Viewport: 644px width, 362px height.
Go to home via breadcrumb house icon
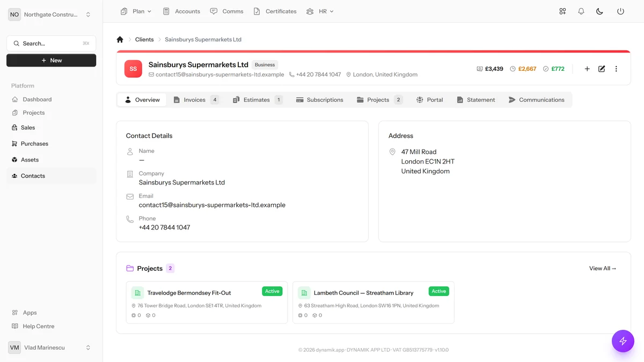point(120,40)
